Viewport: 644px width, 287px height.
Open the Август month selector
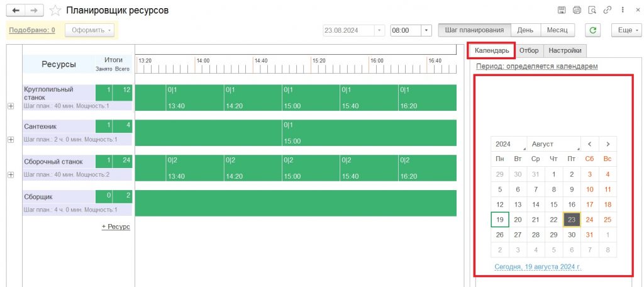pos(553,144)
